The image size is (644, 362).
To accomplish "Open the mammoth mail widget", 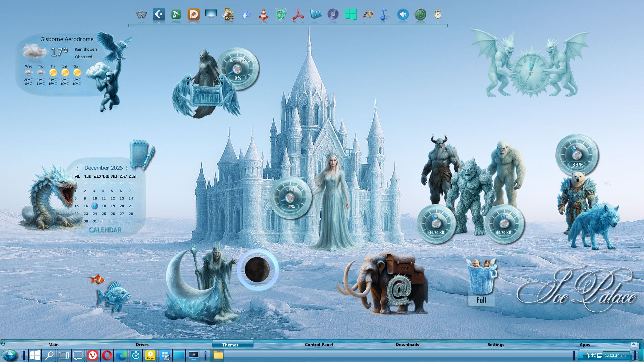I will [x=386, y=285].
